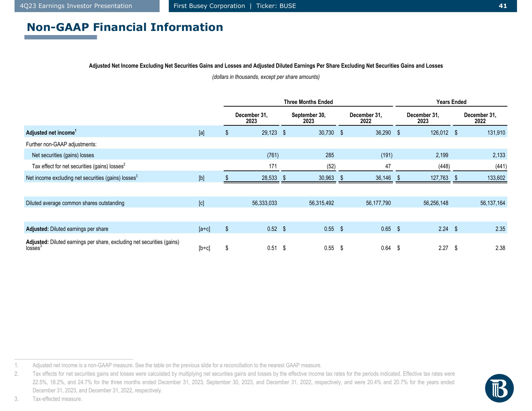Image resolution: width=532 pixels, height=411 pixels.
Task: Click the total 30,963
Action: [x=326, y=178]
